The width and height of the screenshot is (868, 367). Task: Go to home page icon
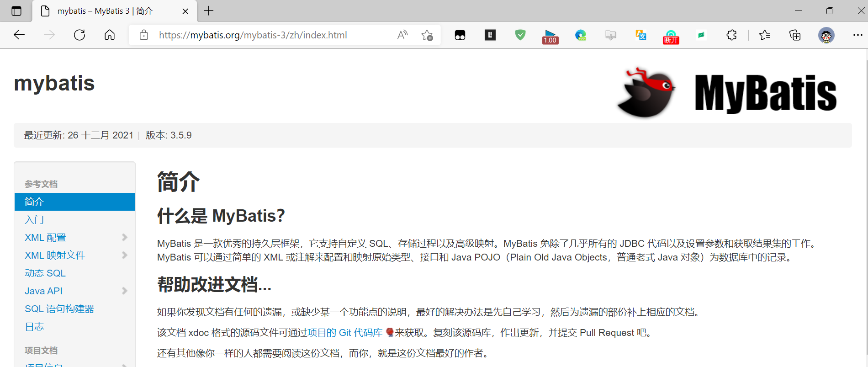(x=110, y=35)
